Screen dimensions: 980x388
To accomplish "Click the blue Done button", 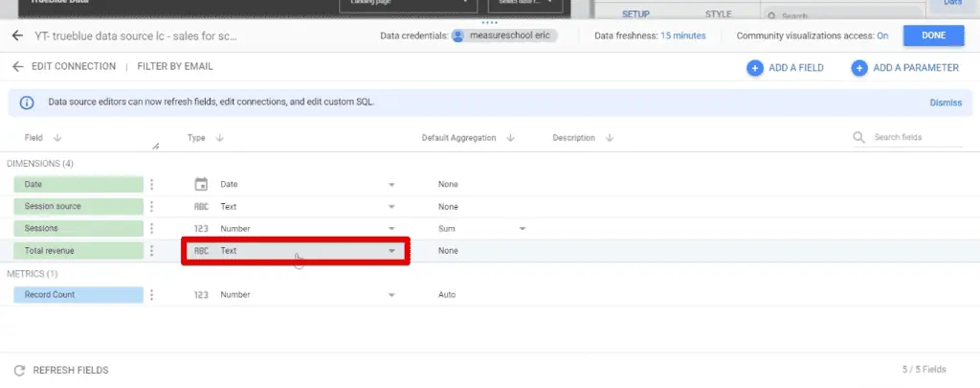I will click(933, 35).
